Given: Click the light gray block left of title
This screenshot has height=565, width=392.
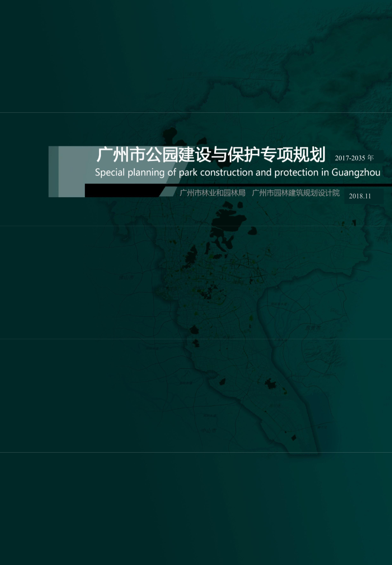Looking at the screenshot, I should [x=71, y=171].
